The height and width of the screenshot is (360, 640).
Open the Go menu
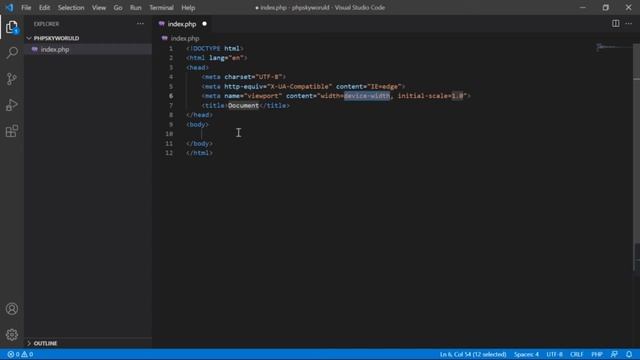118,7
